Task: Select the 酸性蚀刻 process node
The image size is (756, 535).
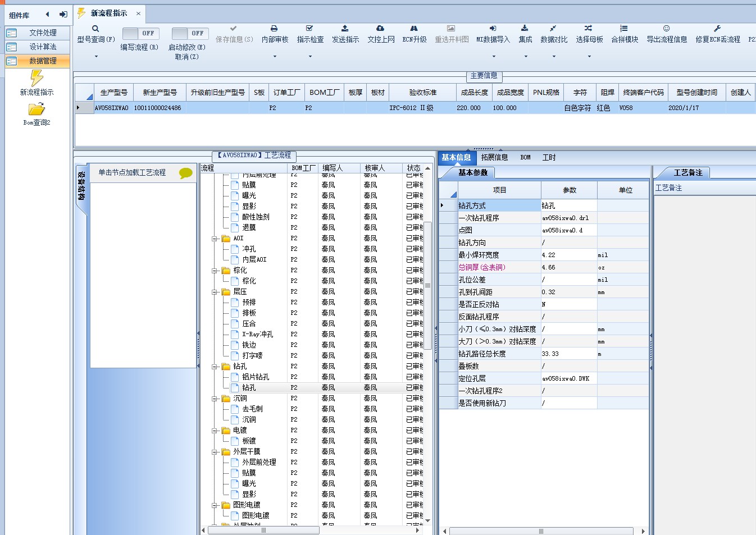Action: pos(256,217)
